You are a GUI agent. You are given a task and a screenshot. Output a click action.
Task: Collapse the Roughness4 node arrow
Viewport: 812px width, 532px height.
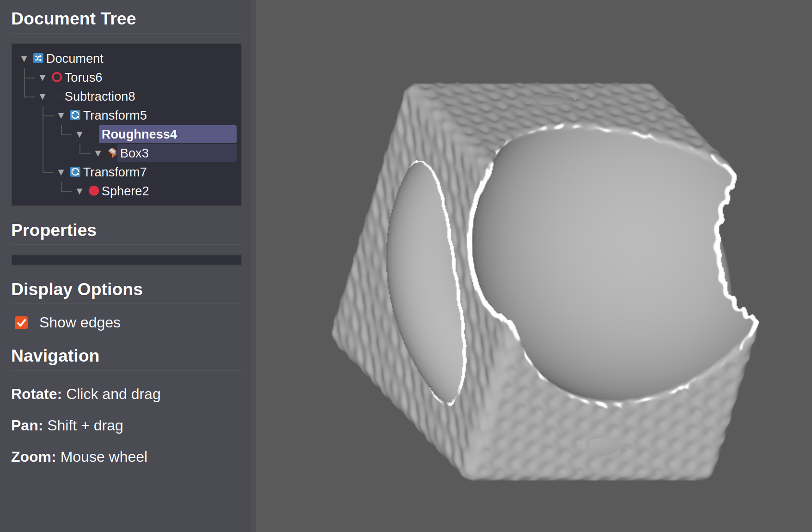(79, 134)
